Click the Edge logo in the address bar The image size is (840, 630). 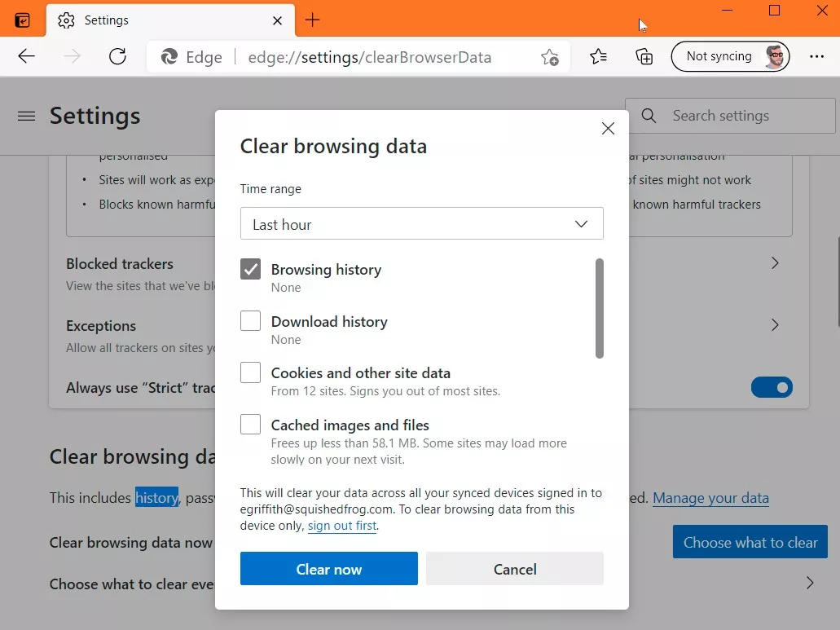tap(169, 57)
